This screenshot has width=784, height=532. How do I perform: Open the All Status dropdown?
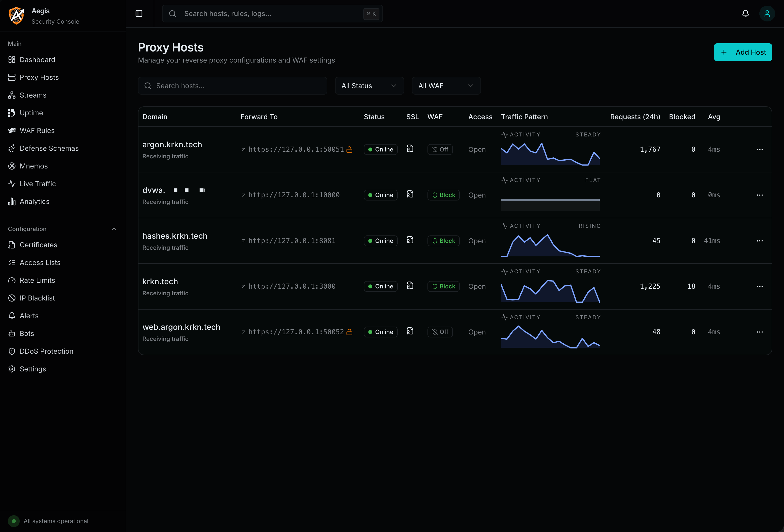(369, 86)
